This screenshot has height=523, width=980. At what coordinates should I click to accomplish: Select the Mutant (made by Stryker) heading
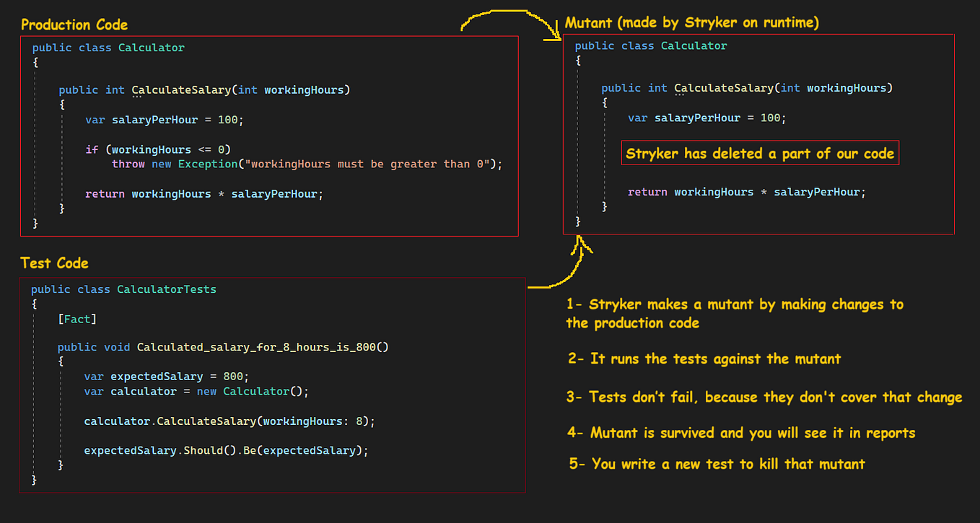692,22
